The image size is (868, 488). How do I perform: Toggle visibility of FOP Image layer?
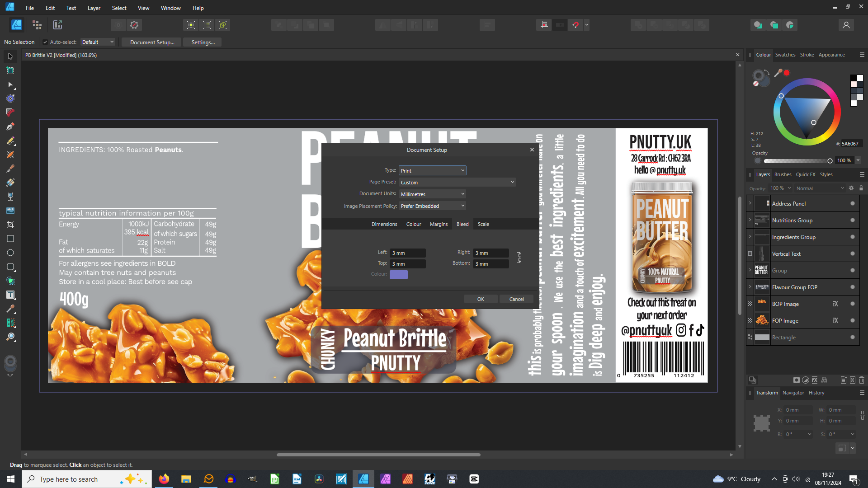(x=853, y=321)
